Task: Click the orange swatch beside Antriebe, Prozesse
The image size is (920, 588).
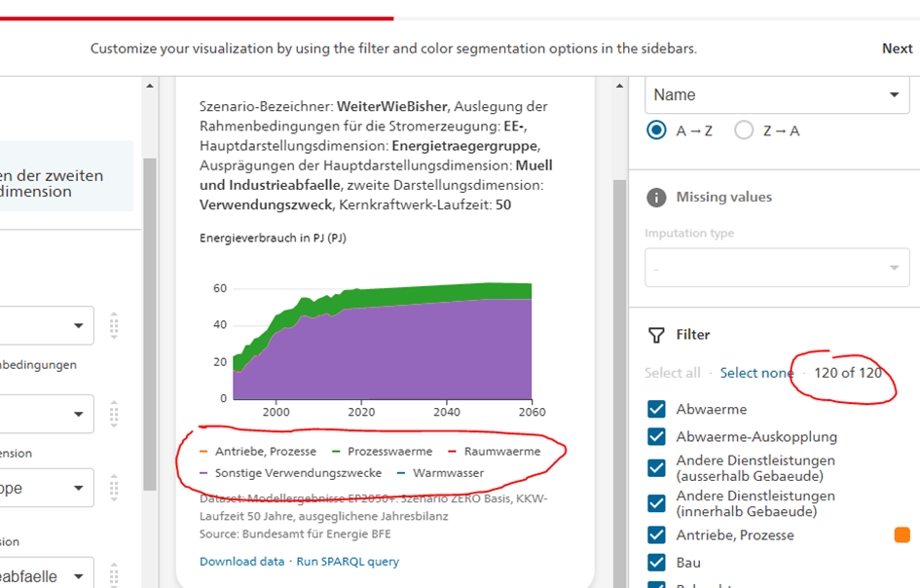Action: tap(903, 534)
